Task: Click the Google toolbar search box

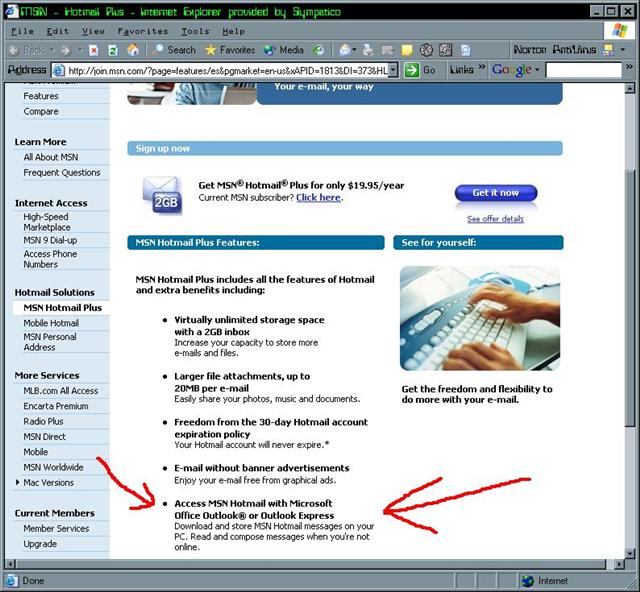Action: [584, 70]
